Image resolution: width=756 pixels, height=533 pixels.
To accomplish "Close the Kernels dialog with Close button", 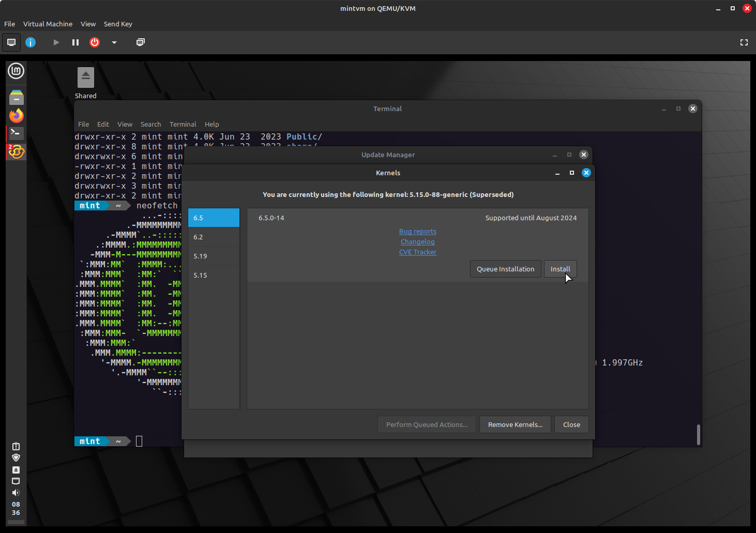I will pyautogui.click(x=571, y=424).
